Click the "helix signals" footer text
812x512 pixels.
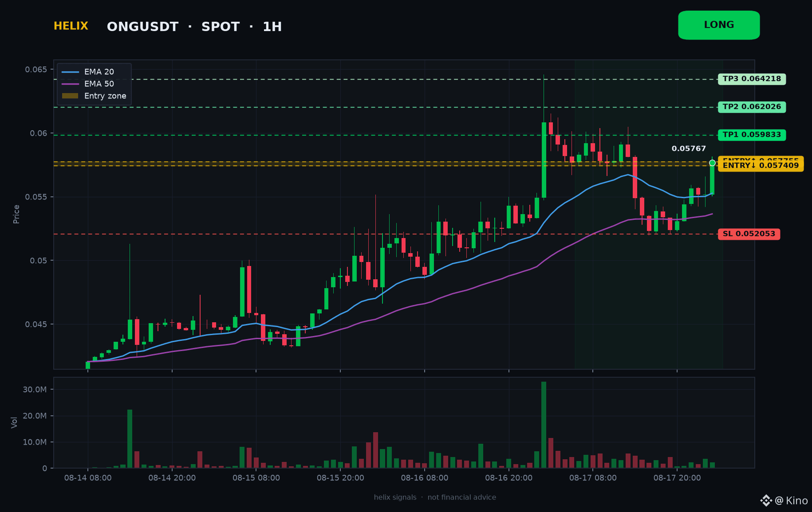click(x=395, y=497)
